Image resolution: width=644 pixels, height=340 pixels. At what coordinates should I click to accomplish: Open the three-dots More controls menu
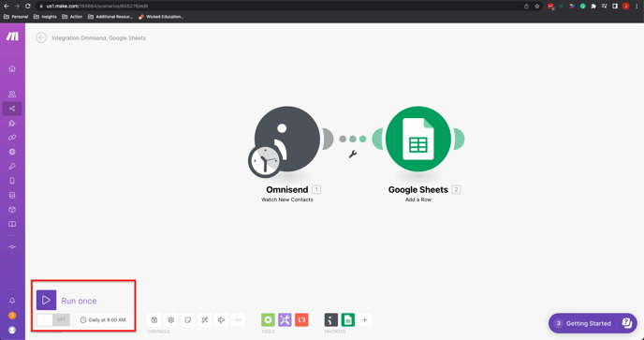pyautogui.click(x=238, y=319)
